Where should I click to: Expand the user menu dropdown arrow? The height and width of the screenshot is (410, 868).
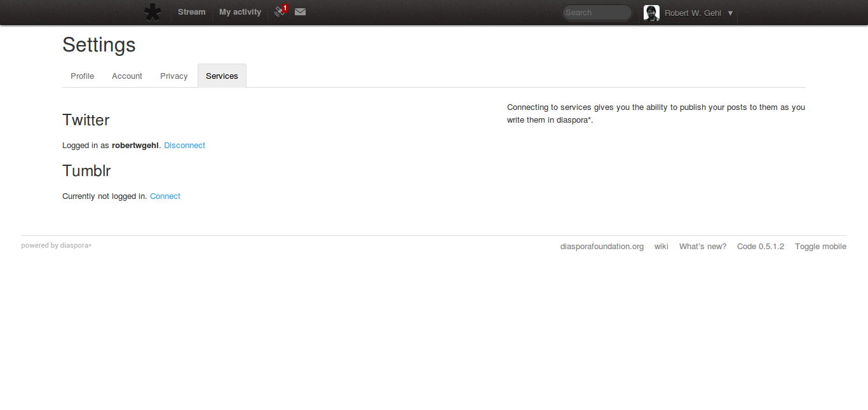point(730,13)
